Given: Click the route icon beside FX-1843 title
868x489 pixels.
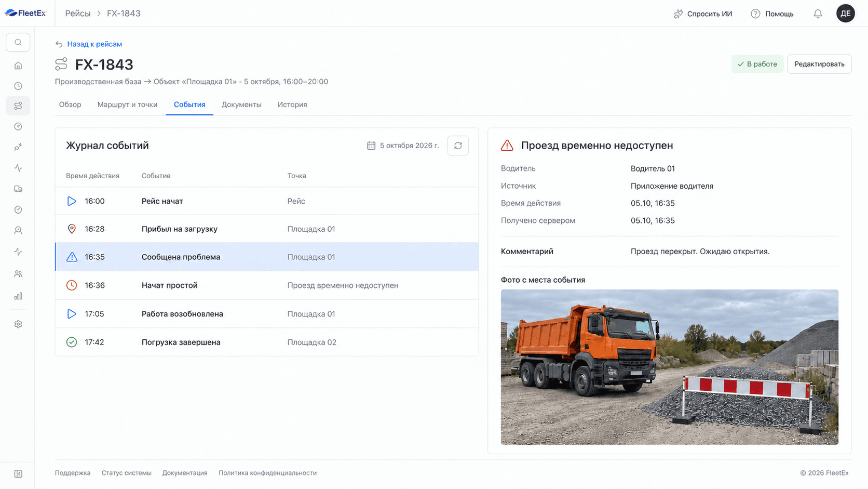Looking at the screenshot, I should pyautogui.click(x=61, y=64).
